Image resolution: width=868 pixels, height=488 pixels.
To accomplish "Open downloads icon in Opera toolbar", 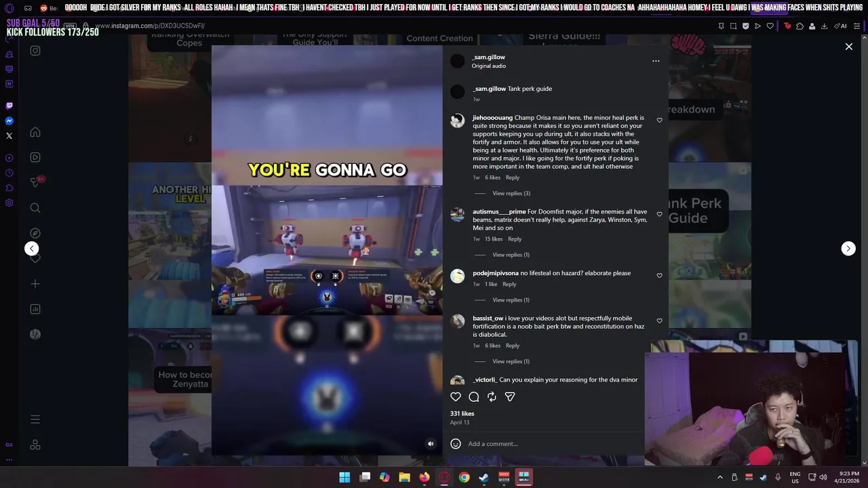I will click(x=824, y=26).
